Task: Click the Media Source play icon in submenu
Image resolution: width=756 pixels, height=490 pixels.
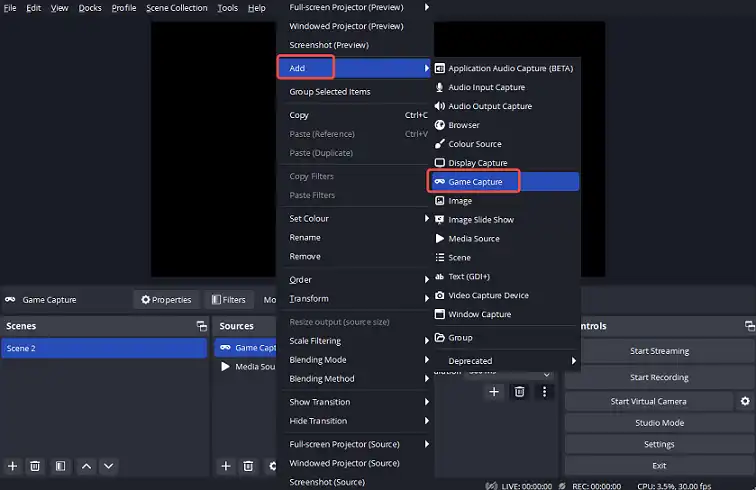Action: point(439,238)
